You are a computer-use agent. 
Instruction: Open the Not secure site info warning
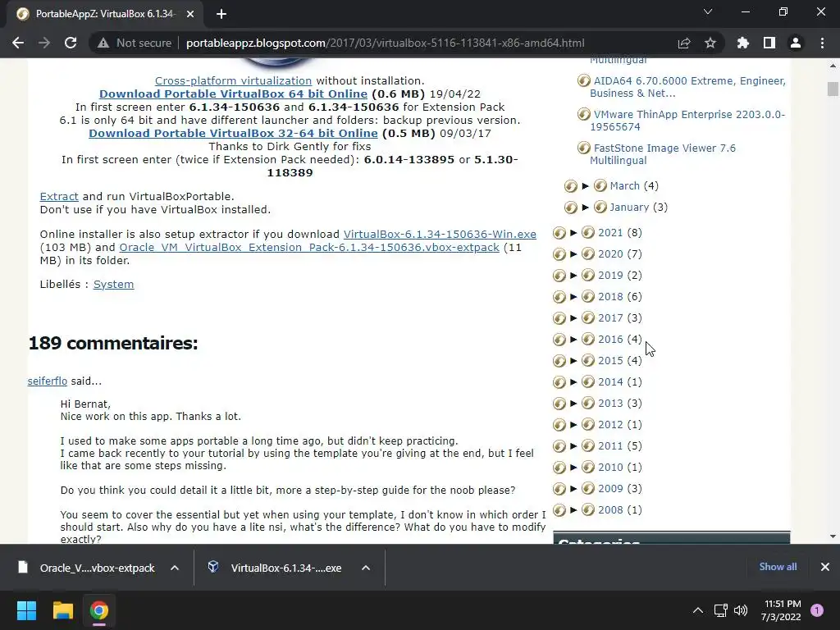point(134,43)
